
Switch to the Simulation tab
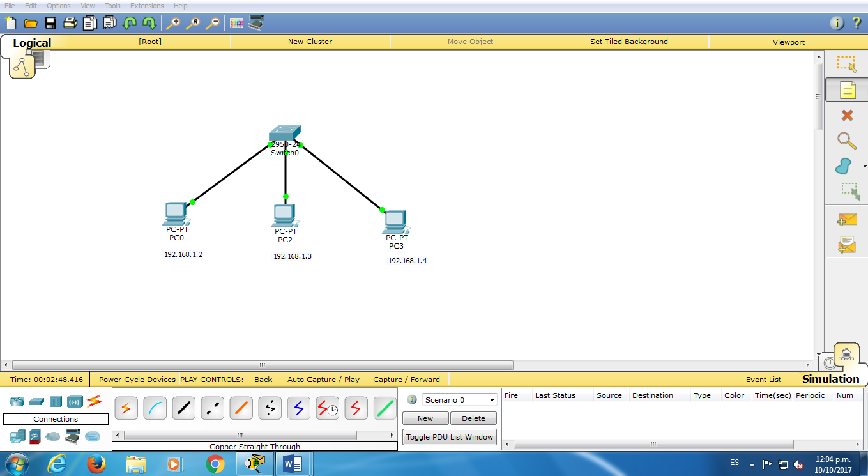point(830,379)
